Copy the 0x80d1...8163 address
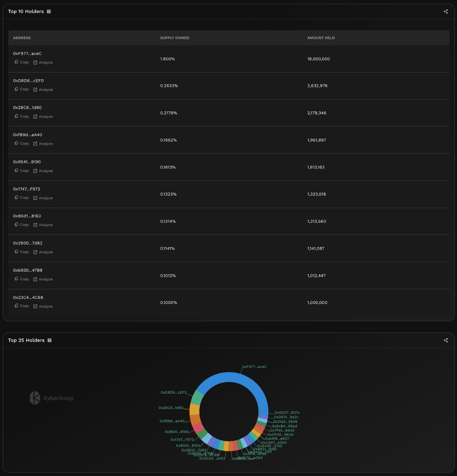This screenshot has width=457, height=476. tap(22, 225)
